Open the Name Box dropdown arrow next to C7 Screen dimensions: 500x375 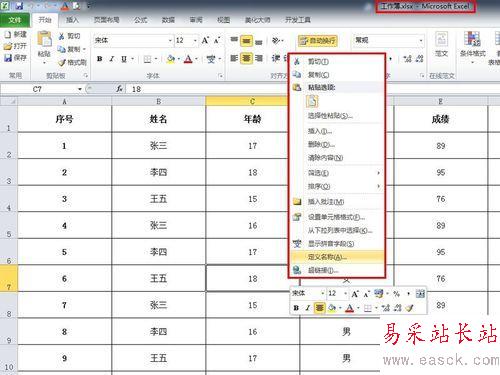pyautogui.click(x=80, y=89)
